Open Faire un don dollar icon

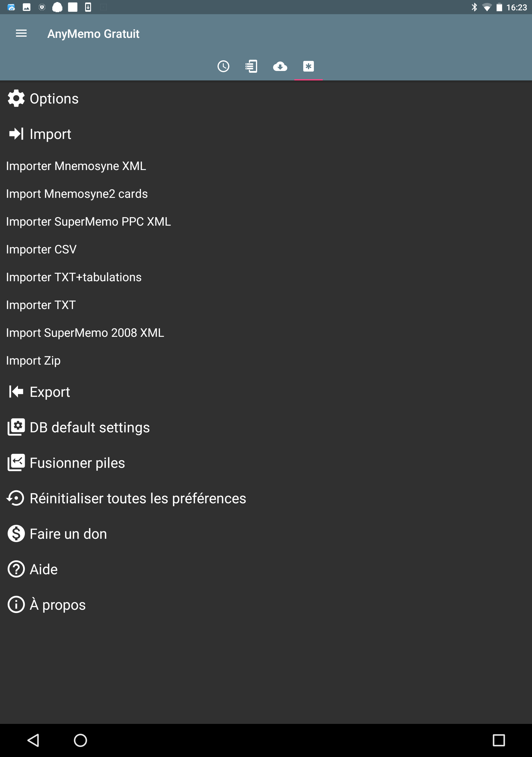point(16,533)
